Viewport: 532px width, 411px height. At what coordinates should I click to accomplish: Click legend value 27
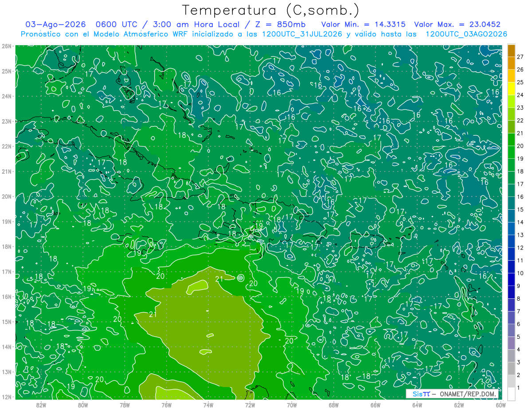pyautogui.click(x=520, y=57)
